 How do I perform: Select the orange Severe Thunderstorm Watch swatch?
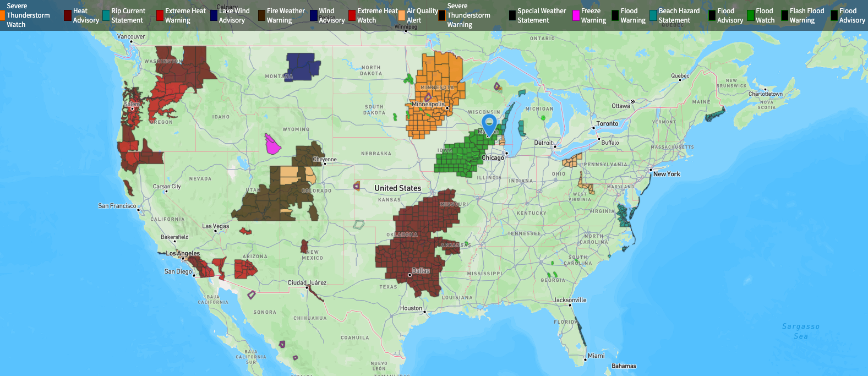pyautogui.click(x=2, y=15)
